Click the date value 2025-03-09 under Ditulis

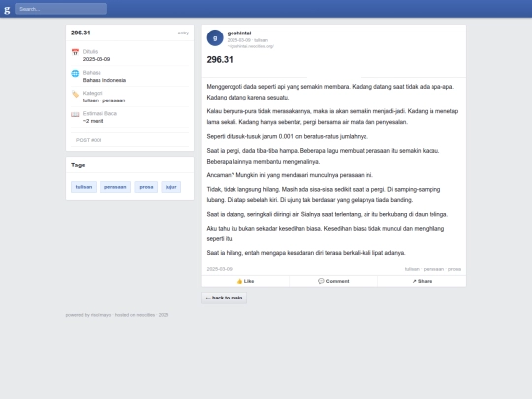pos(97,59)
